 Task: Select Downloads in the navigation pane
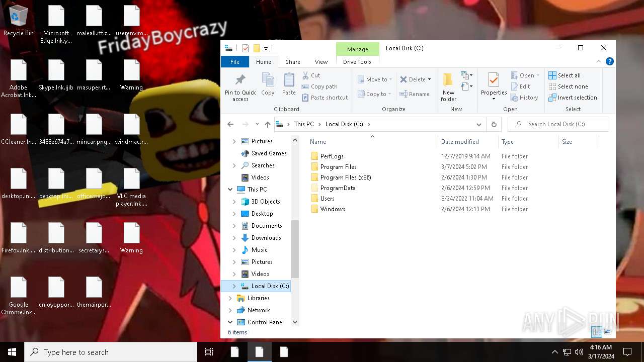[266, 238]
